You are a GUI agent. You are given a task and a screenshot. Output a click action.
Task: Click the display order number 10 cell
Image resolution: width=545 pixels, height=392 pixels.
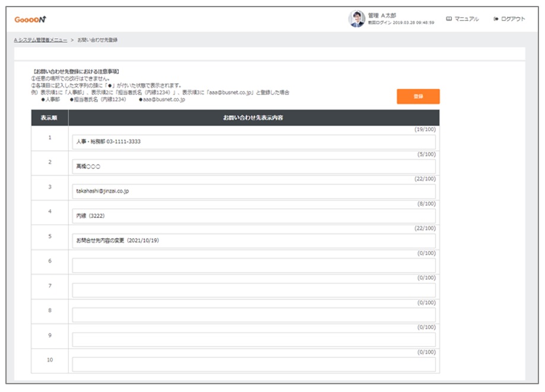50,360
